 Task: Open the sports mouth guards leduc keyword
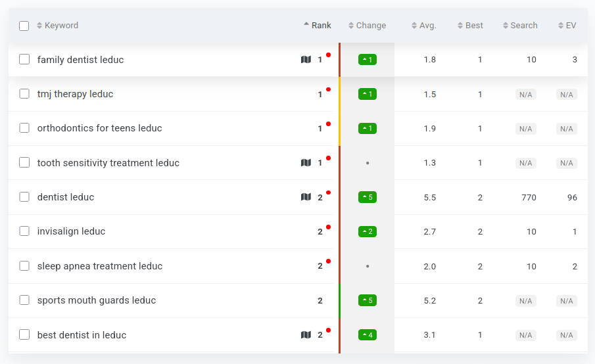point(97,300)
